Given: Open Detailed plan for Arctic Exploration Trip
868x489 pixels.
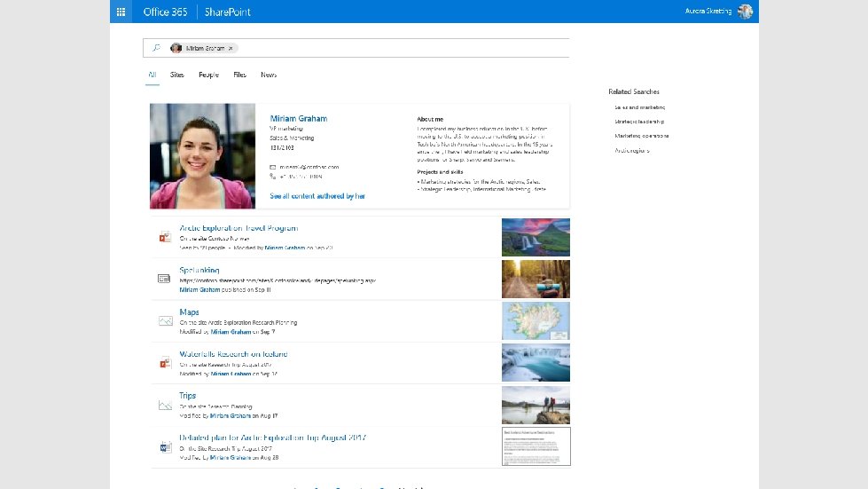Looking at the screenshot, I should [273, 438].
